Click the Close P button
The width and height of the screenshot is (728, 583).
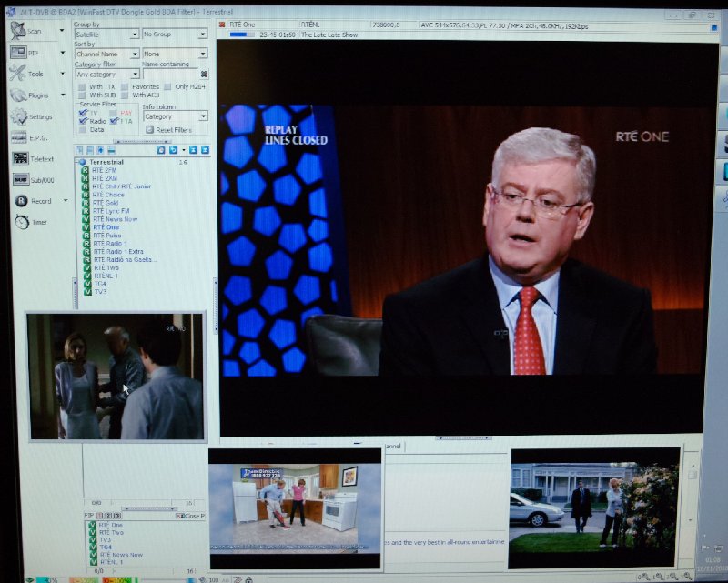pos(190,516)
